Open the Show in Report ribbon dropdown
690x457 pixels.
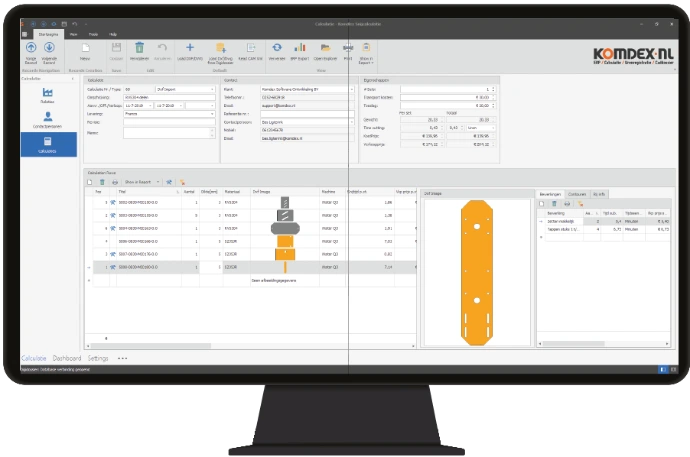pos(366,53)
